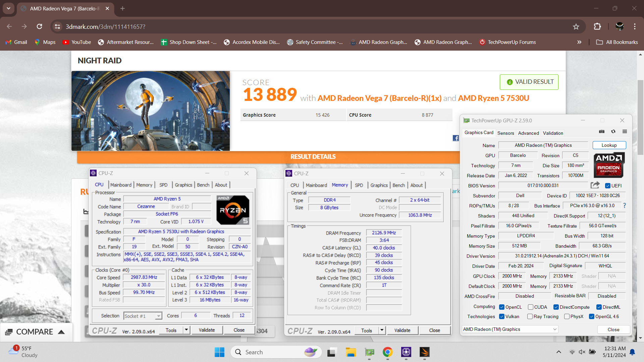Click site information icon in address bar
Screen dimensions: 644x362
58,26
